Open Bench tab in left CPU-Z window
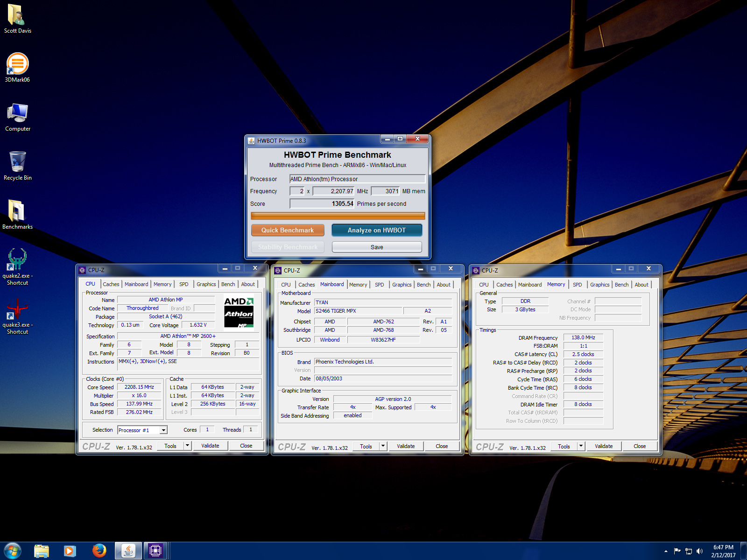Viewport: 747px width, 560px height. 228,284
